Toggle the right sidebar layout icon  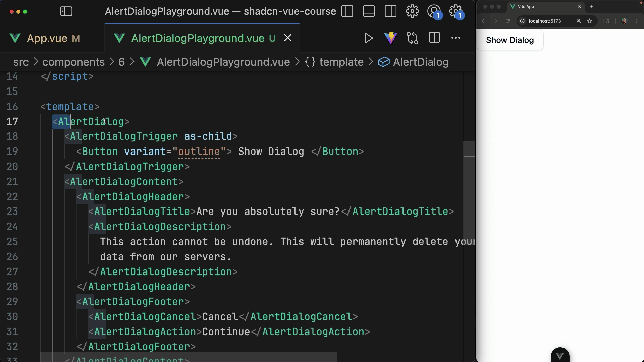click(391, 11)
